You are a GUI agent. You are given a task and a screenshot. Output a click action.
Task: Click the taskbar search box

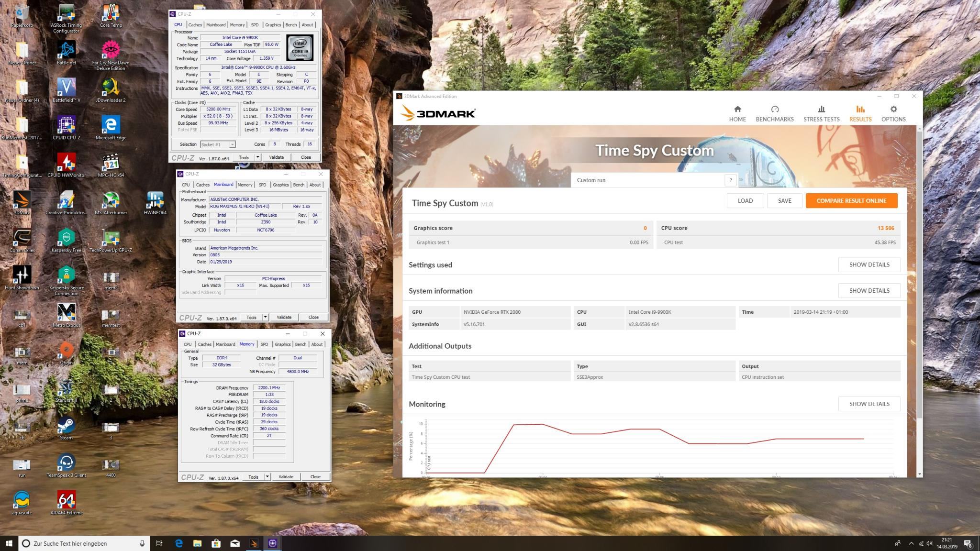tap(84, 543)
